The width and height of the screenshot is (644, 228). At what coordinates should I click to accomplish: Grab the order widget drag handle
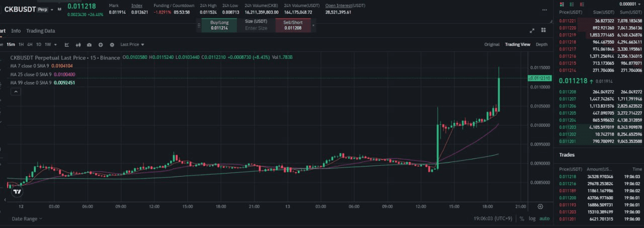pyautogui.click(x=199, y=25)
